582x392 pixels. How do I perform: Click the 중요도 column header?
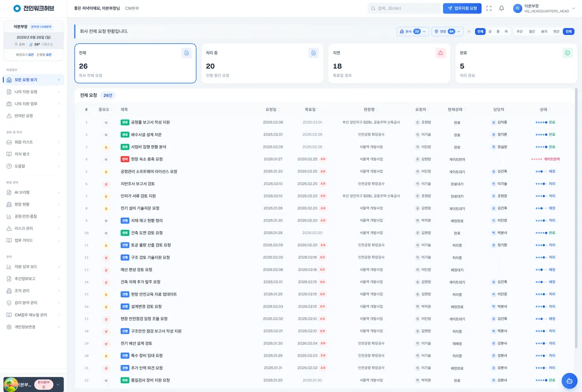tap(104, 110)
